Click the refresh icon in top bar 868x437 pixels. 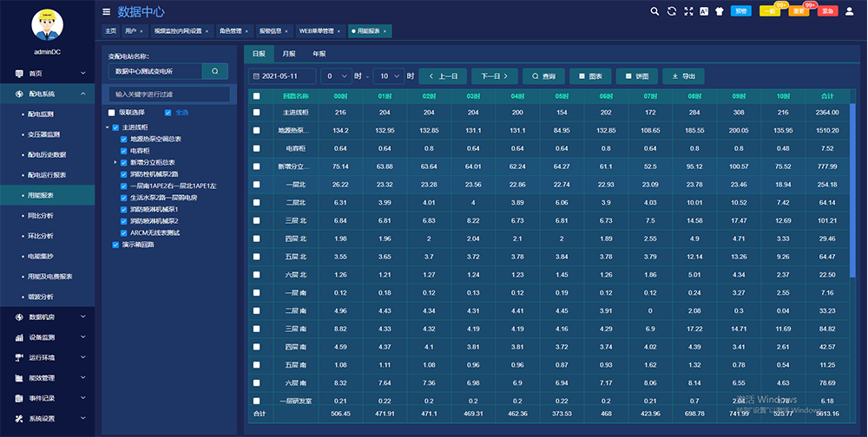click(671, 11)
